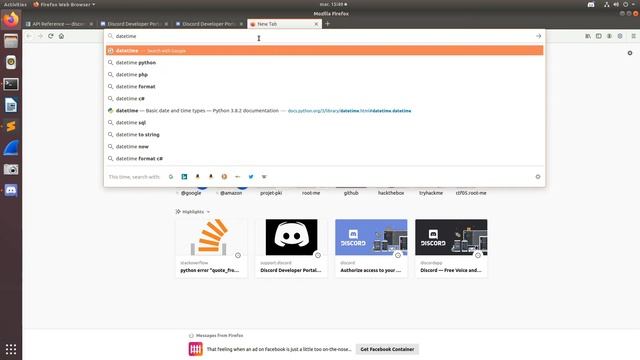The image size is (640, 360).
Task: Open the Activities overview
Action: pos(15,4)
